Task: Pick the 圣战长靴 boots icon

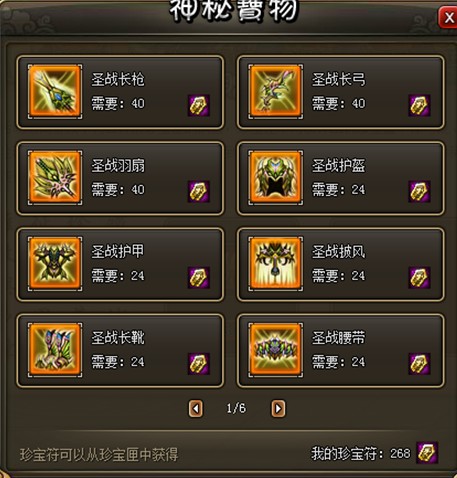Action: click(x=55, y=350)
